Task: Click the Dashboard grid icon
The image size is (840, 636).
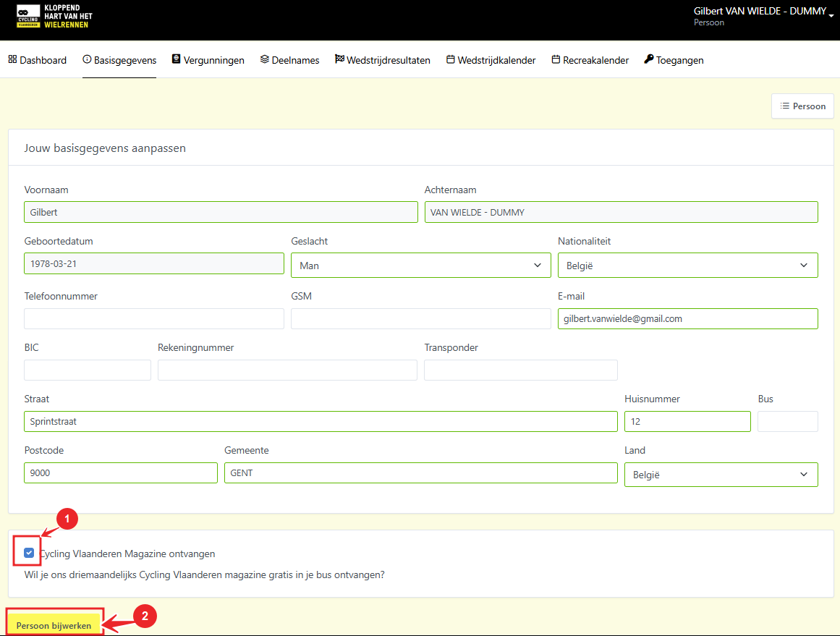Action: click(x=12, y=59)
